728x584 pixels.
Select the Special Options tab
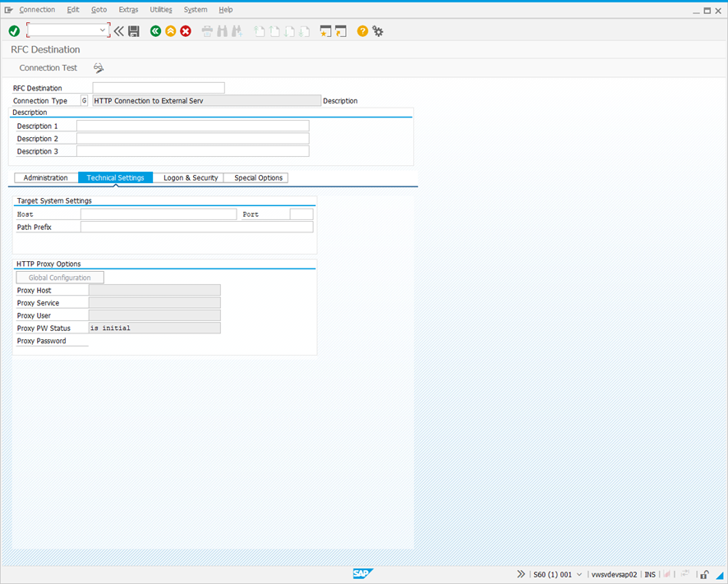tap(258, 177)
